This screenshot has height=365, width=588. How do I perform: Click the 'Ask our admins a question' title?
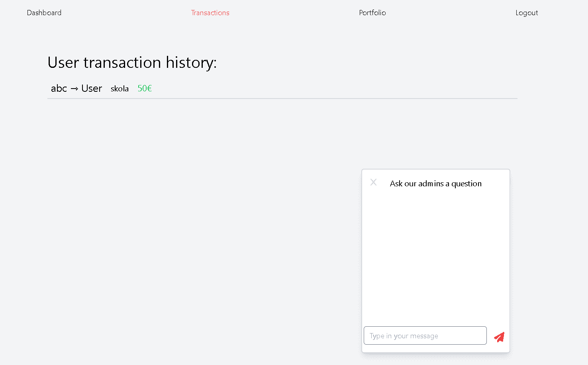[x=435, y=183]
